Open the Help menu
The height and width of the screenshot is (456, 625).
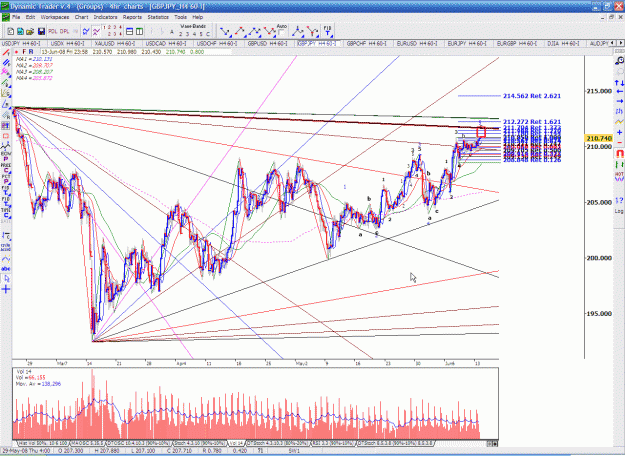pyautogui.click(x=198, y=17)
